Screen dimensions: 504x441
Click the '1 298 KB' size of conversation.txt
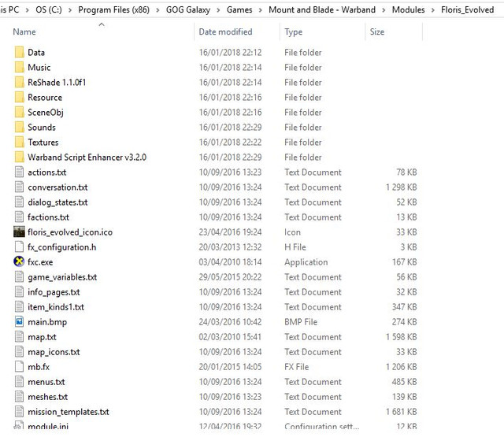401,187
